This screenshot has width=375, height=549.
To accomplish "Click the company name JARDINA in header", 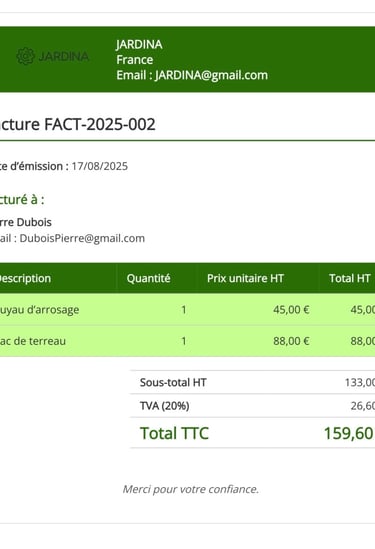I will [139, 44].
